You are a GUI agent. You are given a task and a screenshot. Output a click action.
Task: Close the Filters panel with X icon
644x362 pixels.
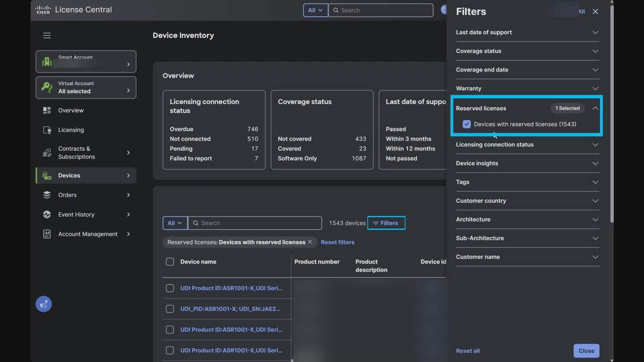[x=595, y=12]
